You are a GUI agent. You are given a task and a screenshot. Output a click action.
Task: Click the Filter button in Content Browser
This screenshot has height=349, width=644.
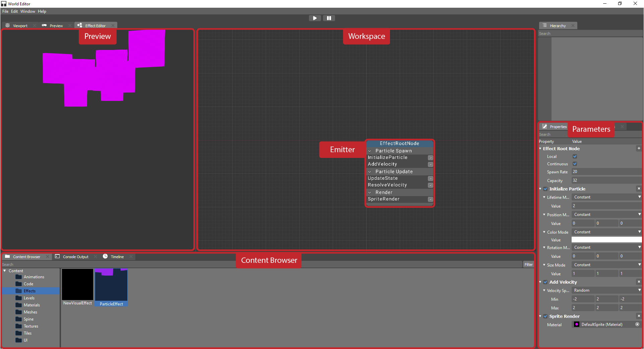(x=528, y=265)
